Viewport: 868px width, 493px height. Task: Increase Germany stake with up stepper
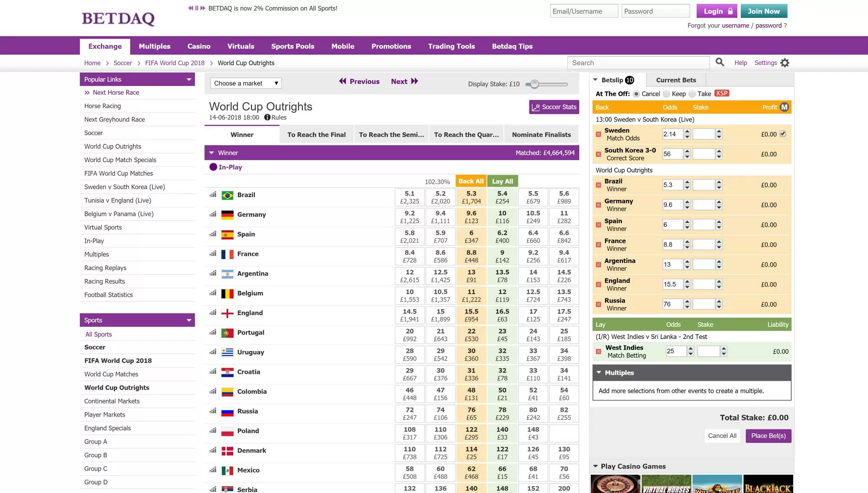(719, 202)
